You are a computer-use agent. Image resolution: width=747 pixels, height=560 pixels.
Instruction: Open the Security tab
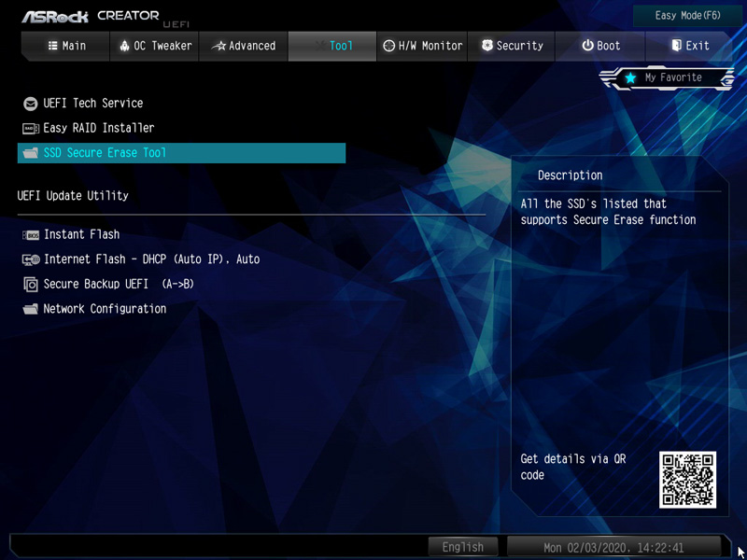pos(511,46)
